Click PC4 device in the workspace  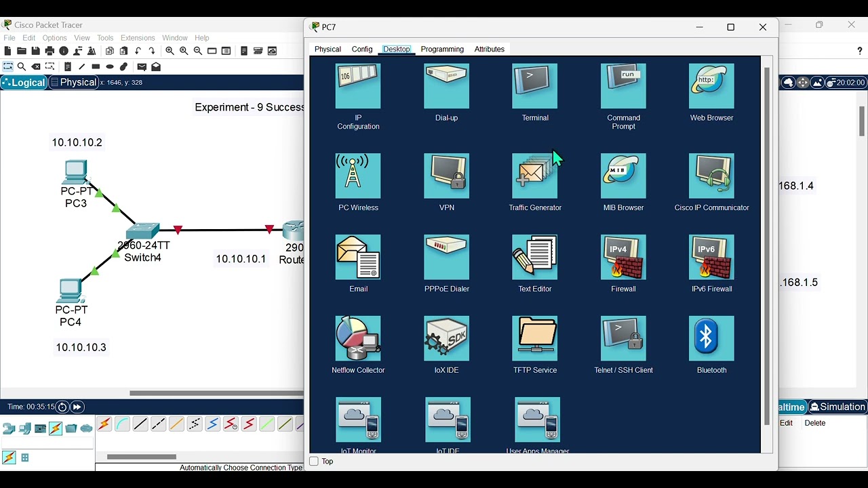[71, 291]
